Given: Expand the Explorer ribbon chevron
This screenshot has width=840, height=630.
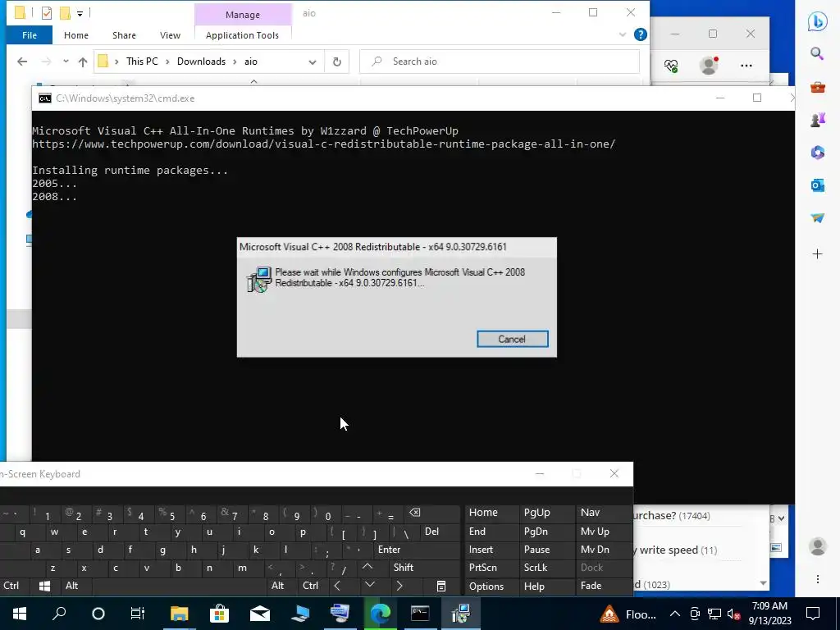Looking at the screenshot, I should [x=623, y=34].
